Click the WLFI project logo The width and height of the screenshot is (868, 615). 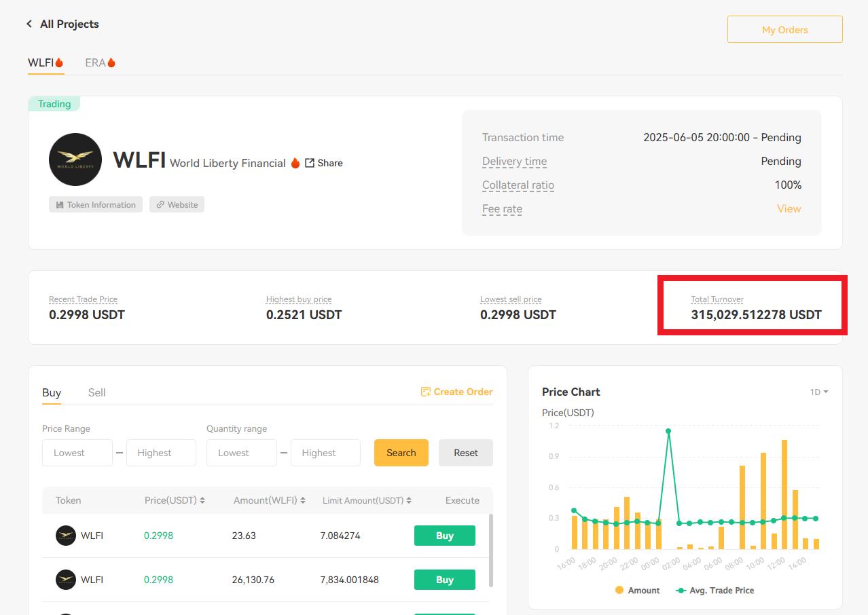click(75, 160)
